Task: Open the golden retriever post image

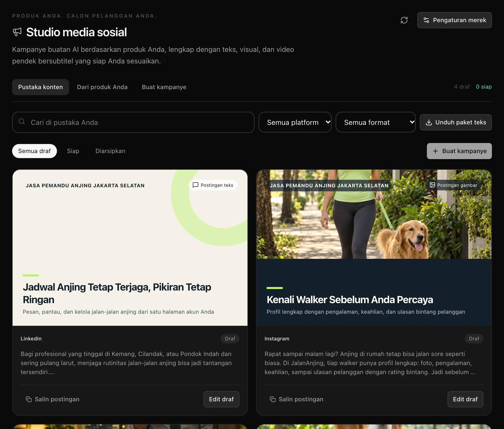Action: click(374, 214)
